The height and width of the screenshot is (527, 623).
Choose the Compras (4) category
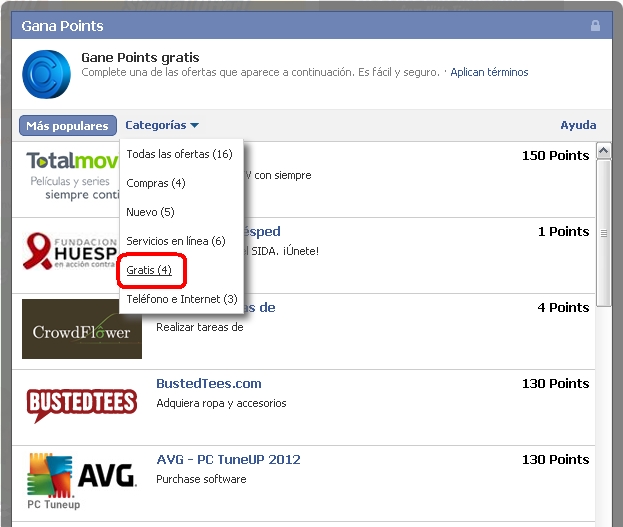point(156,183)
